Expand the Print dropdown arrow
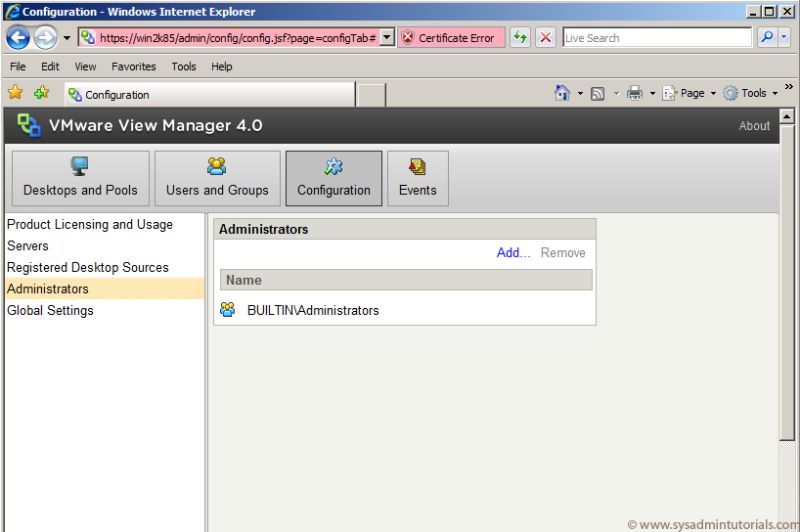800x532 pixels. click(652, 93)
